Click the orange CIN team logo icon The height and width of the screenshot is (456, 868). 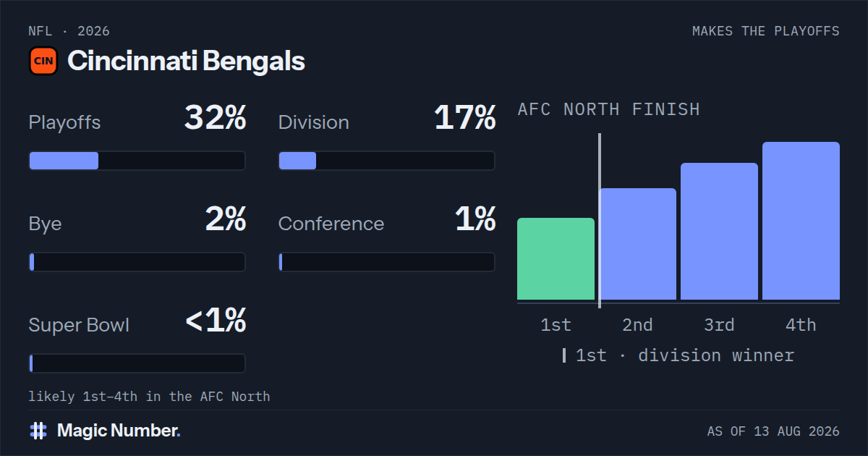(x=43, y=62)
